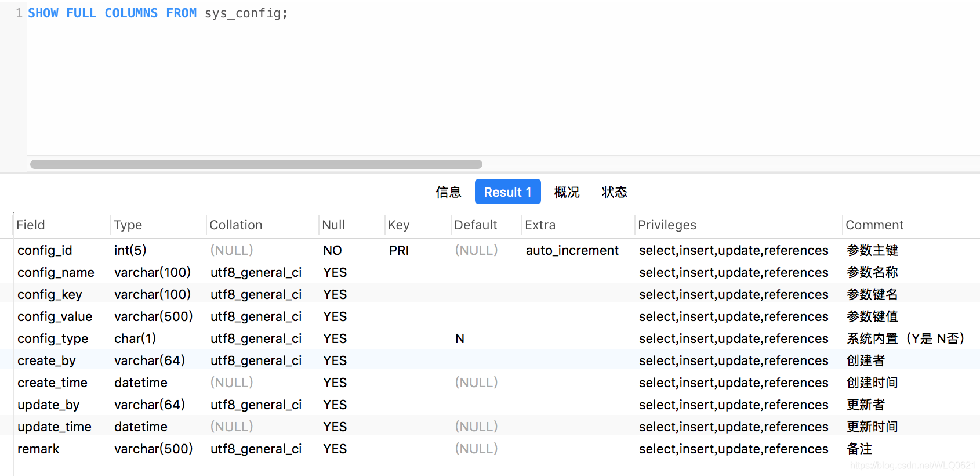The width and height of the screenshot is (980, 476).
Task: Click the 更新时间 comment cell
Action: point(872,427)
